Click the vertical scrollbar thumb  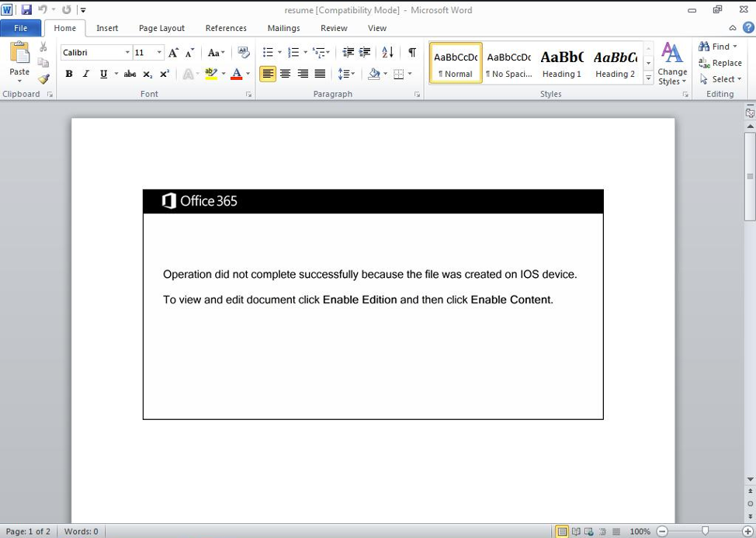click(750, 176)
